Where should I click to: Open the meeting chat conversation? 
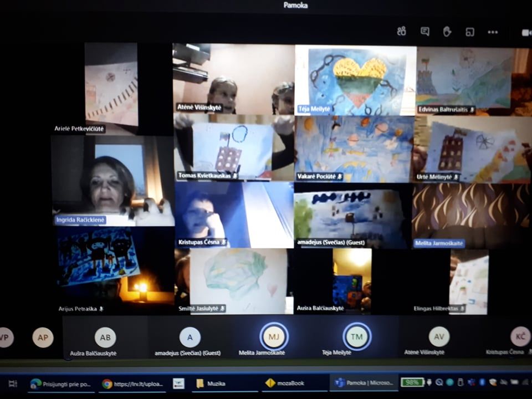coord(425,32)
